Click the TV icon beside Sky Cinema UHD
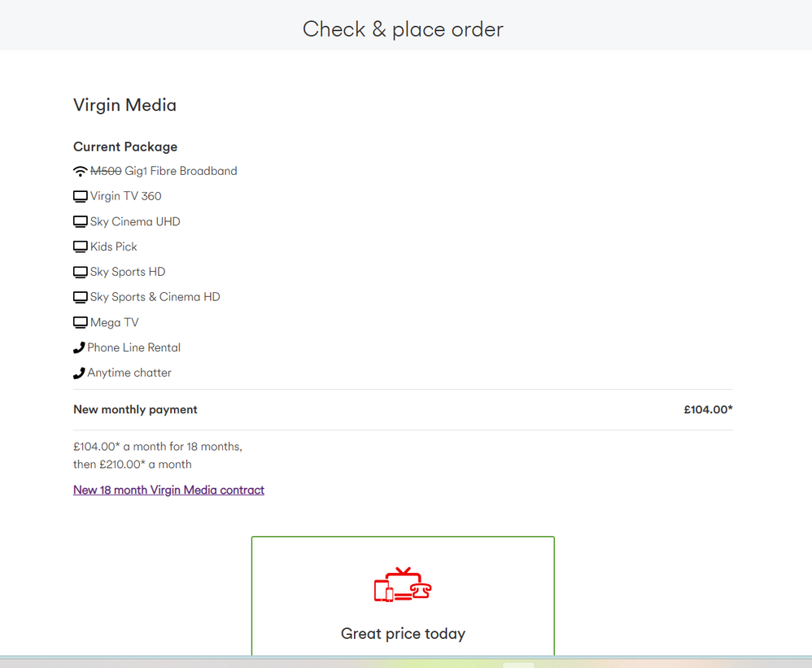Screen dimensions: 812x668 pyautogui.click(x=81, y=221)
